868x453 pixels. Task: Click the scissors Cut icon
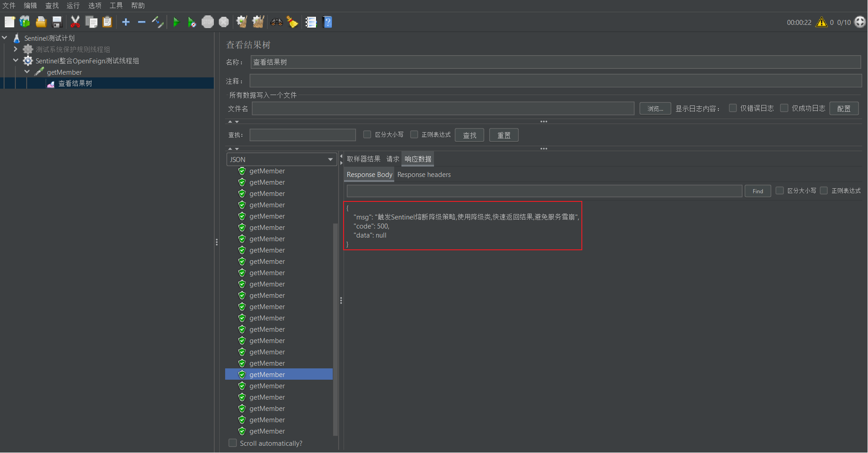point(75,22)
